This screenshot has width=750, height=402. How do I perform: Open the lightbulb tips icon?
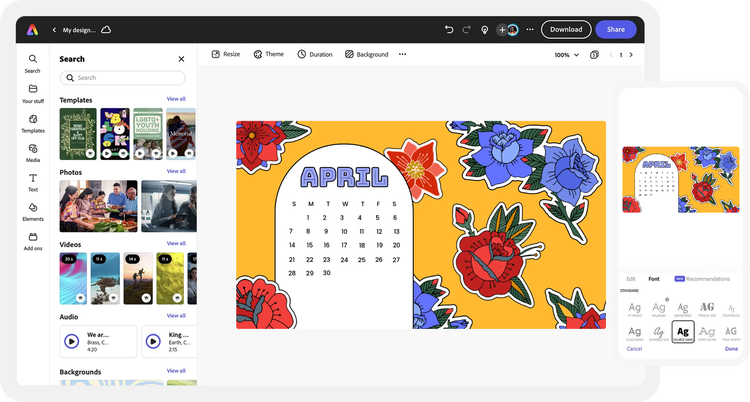point(485,30)
